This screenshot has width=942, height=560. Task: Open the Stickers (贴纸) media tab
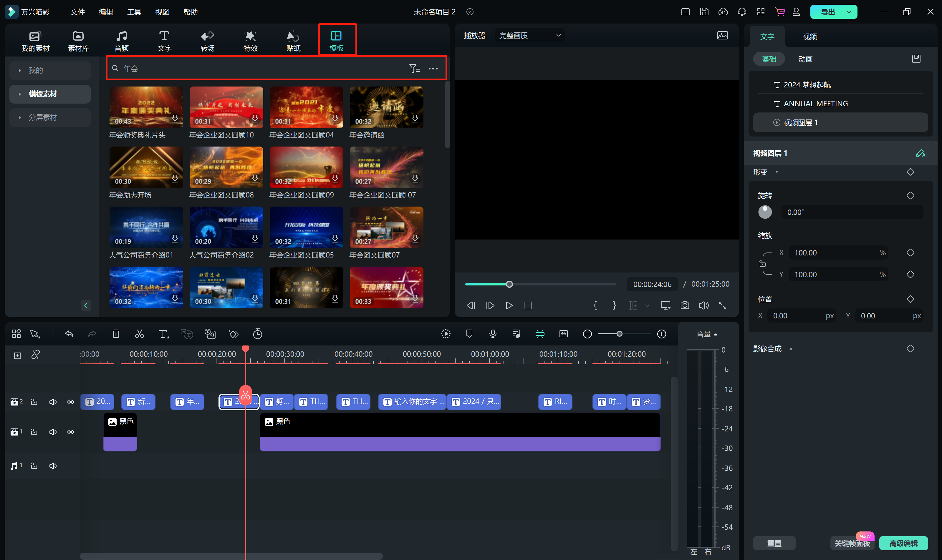293,41
